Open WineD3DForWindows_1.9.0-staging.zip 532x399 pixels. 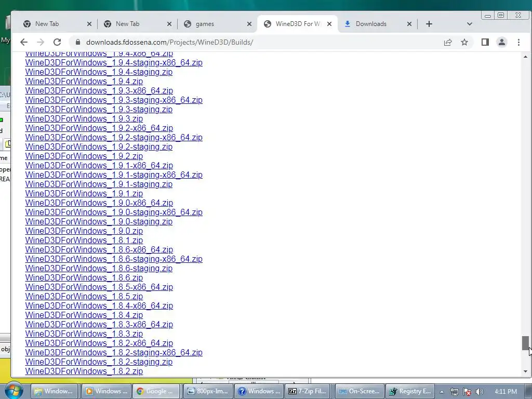[99, 221]
